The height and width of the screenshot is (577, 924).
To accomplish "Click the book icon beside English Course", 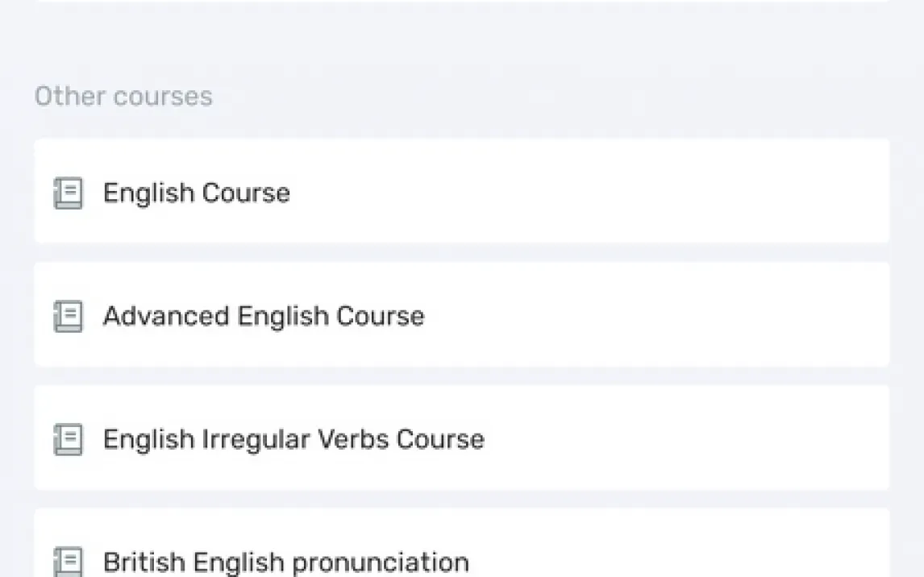I will tap(69, 193).
